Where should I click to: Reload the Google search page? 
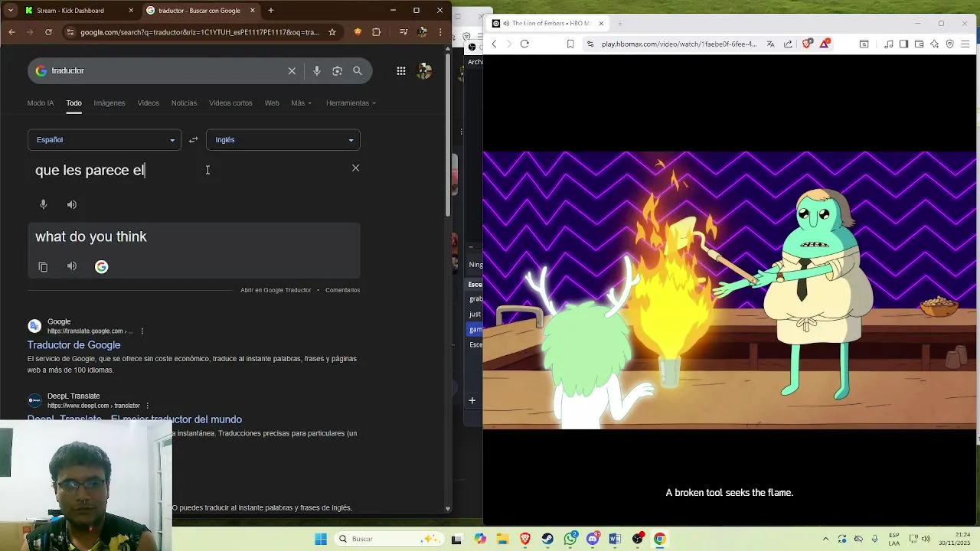click(48, 32)
